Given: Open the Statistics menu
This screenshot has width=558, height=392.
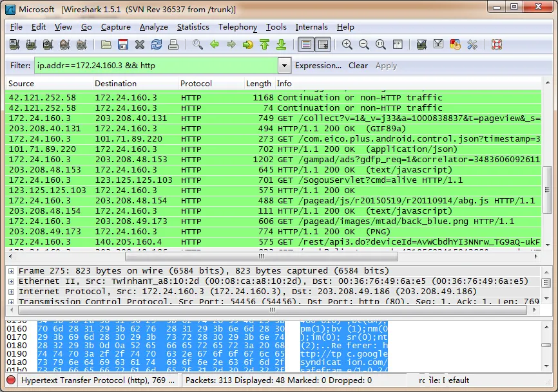Looking at the screenshot, I should point(193,27).
